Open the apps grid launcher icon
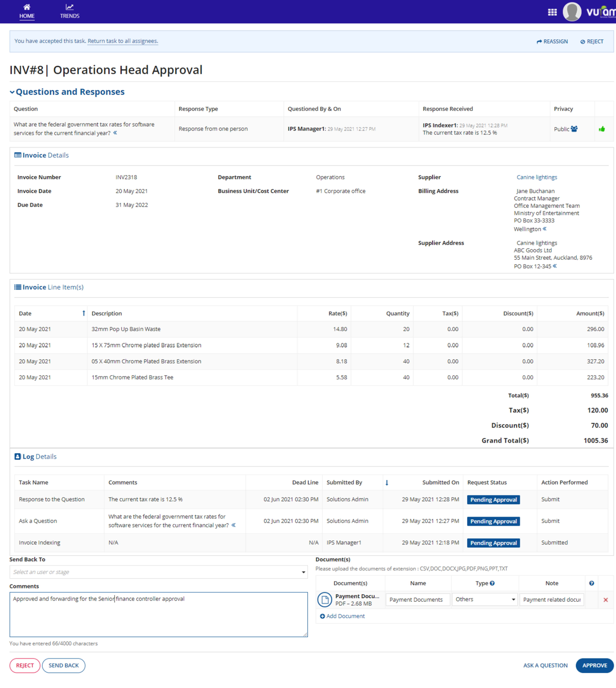 pos(552,12)
